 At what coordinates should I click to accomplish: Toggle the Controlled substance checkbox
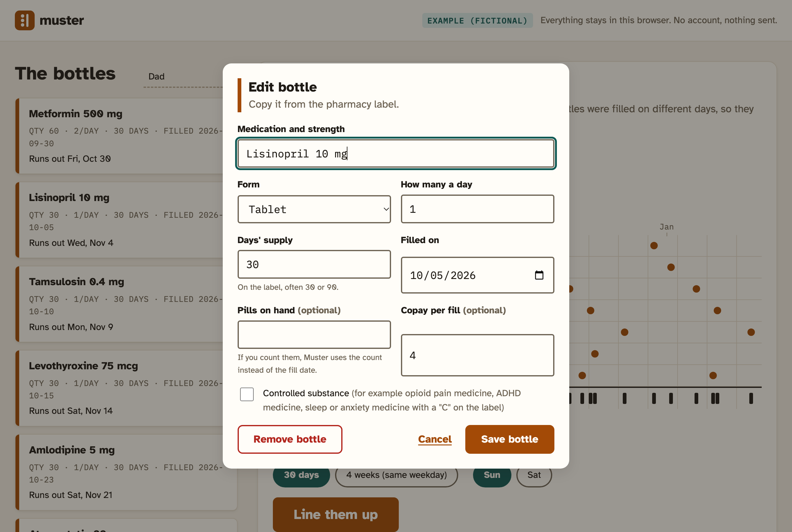[247, 394]
